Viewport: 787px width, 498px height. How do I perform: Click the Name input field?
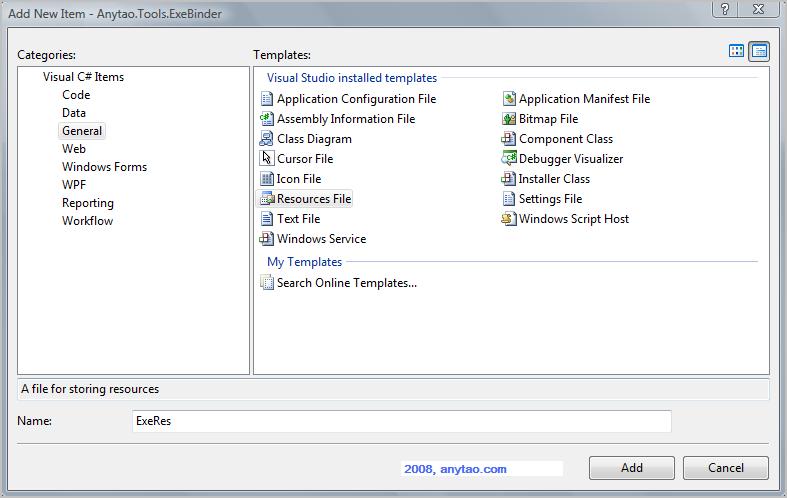401,421
